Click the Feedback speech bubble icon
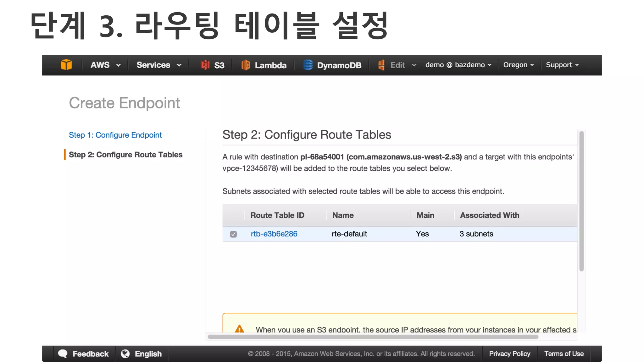 (63, 354)
